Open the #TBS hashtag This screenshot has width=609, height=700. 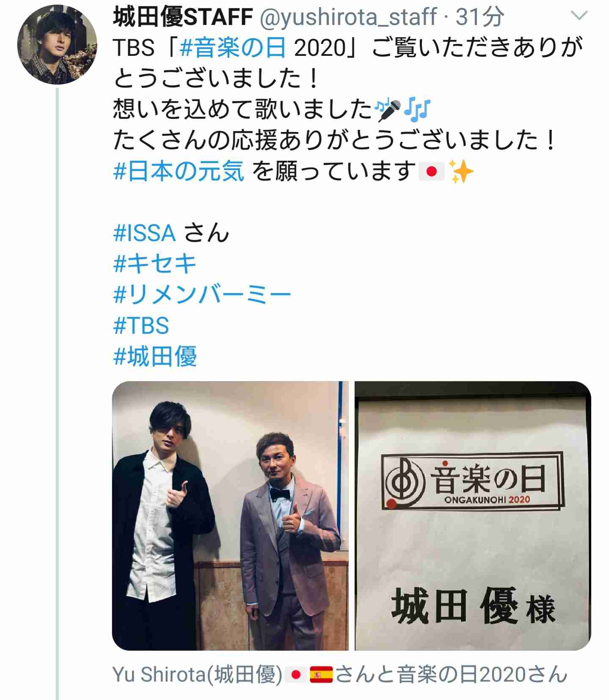[141, 326]
